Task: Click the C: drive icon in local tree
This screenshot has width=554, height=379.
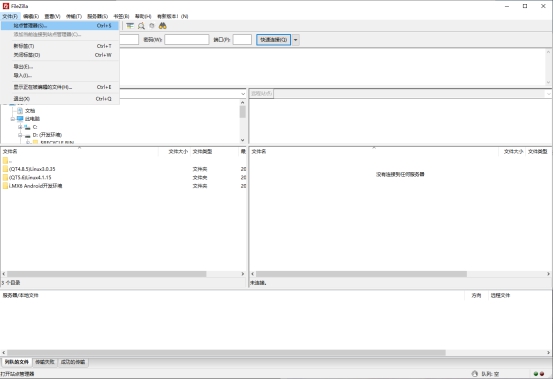Action: point(28,127)
